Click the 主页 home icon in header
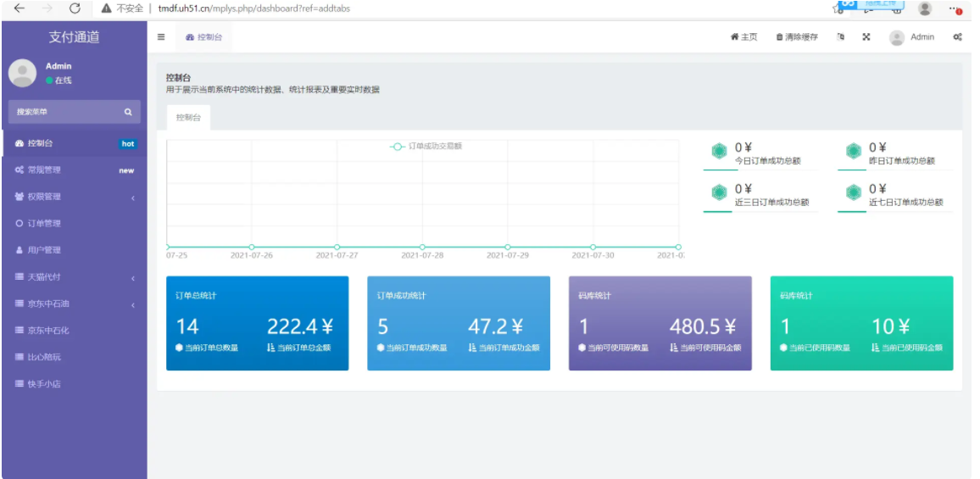Screen dimensions: 980x479 (743, 37)
